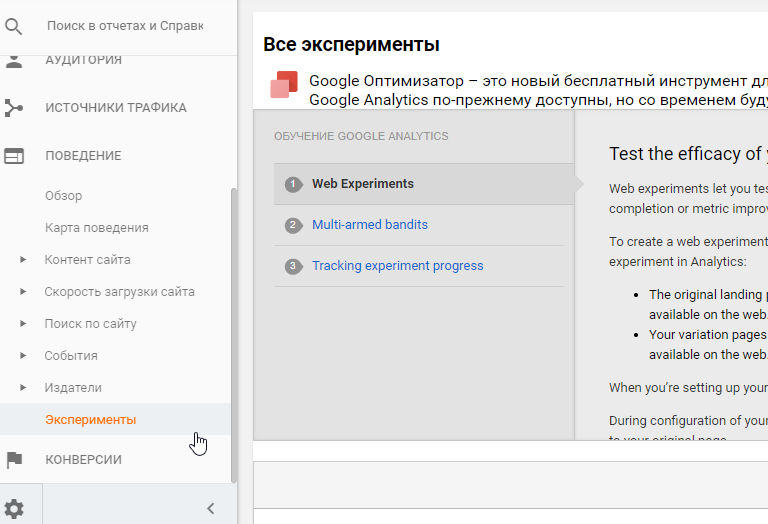Click ОБУЧЕНИЕ GOOGLE ANALYTICS label
This screenshot has height=524, width=768.
(x=361, y=136)
